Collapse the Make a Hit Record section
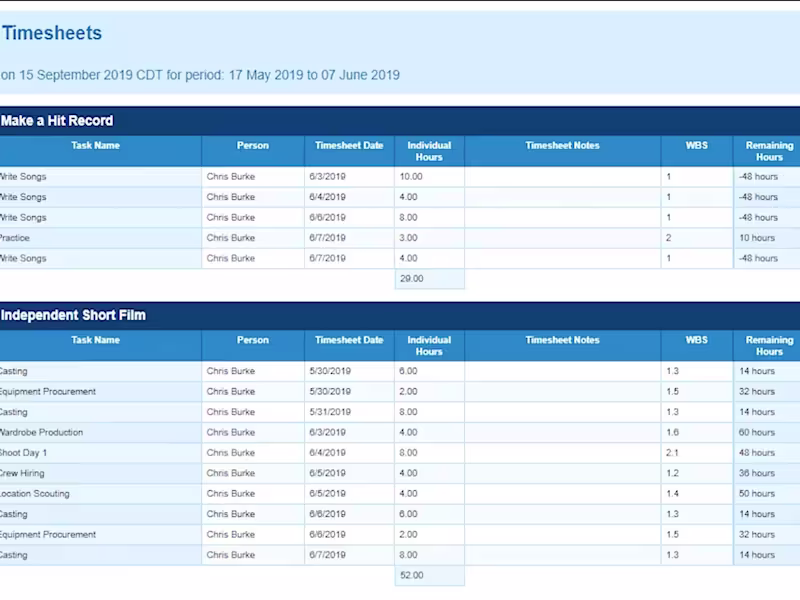 click(60, 120)
